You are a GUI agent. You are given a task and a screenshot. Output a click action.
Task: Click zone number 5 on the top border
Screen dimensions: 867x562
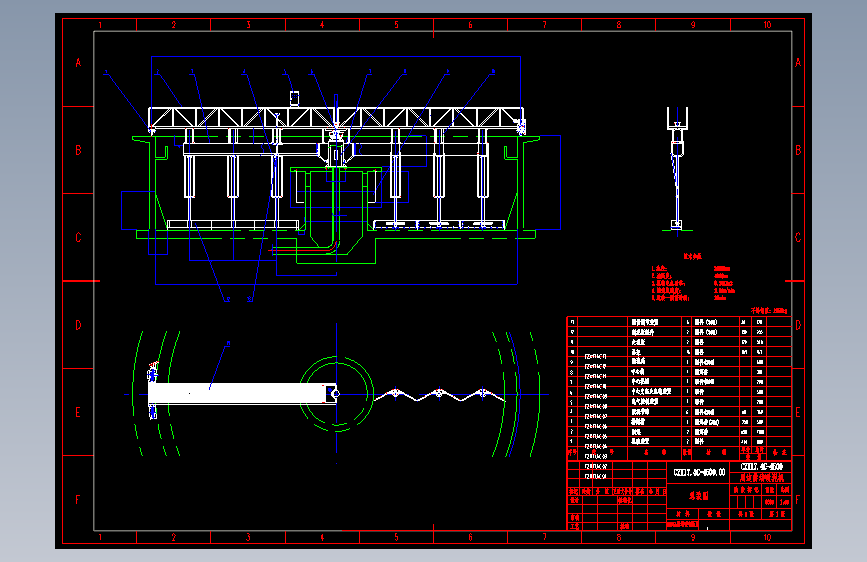coord(396,25)
